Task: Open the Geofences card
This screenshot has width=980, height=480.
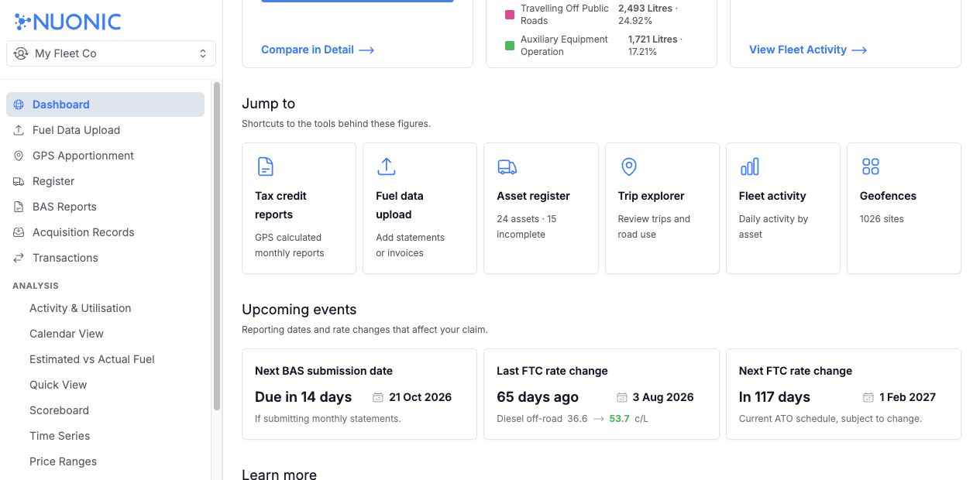Action: (904, 207)
